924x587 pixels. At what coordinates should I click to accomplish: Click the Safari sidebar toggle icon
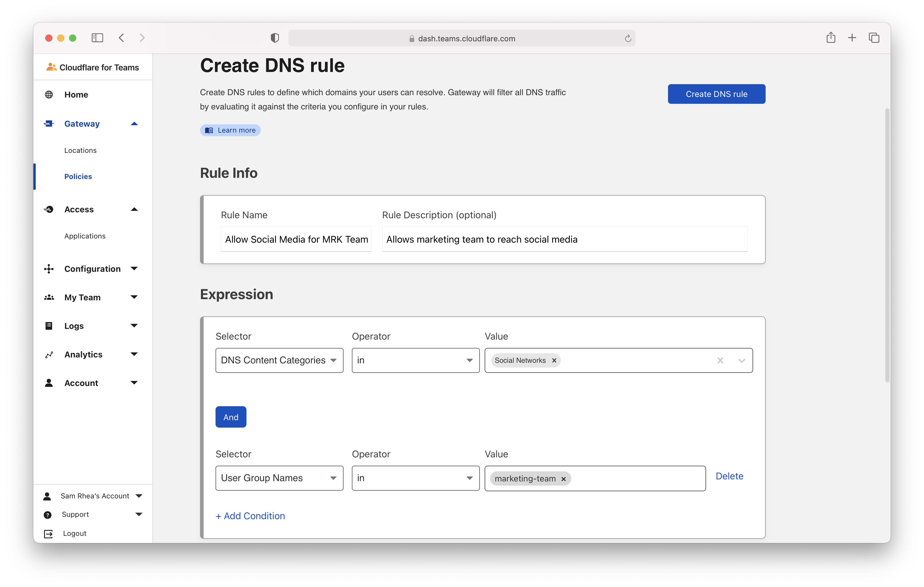pos(97,37)
